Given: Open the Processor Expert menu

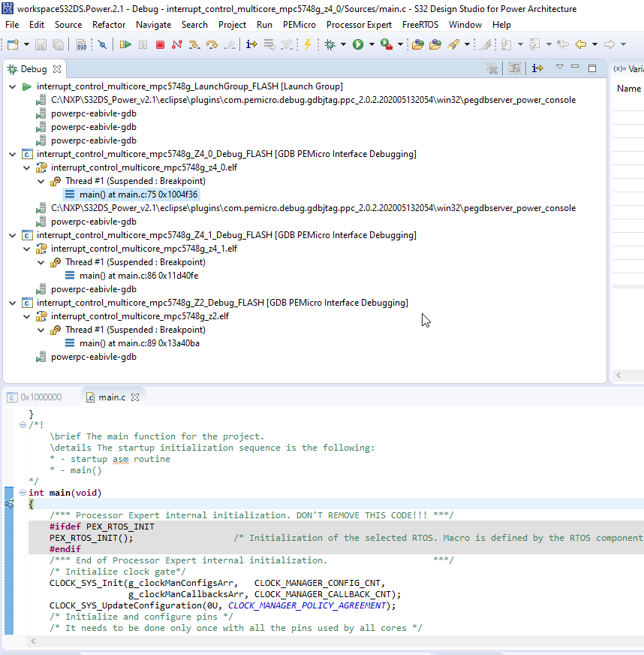Looking at the screenshot, I should pos(359,25).
